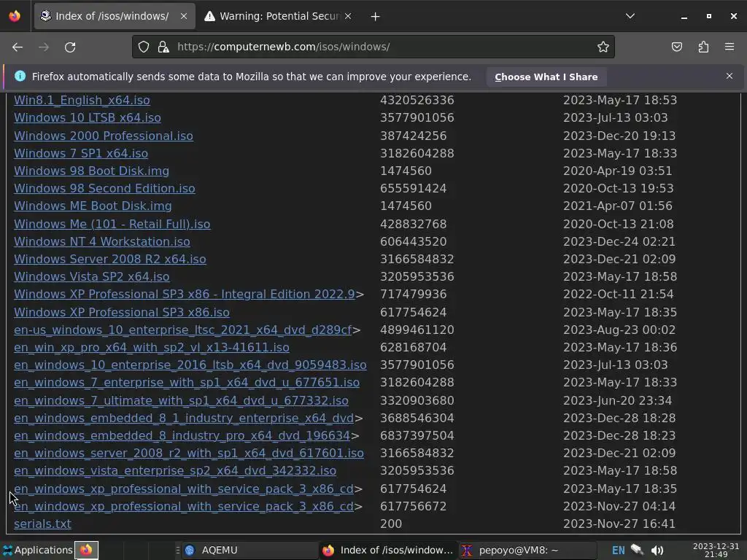The width and height of the screenshot is (747, 560).
Task: Launch Firefox from the panel launcher
Action: click(x=86, y=550)
